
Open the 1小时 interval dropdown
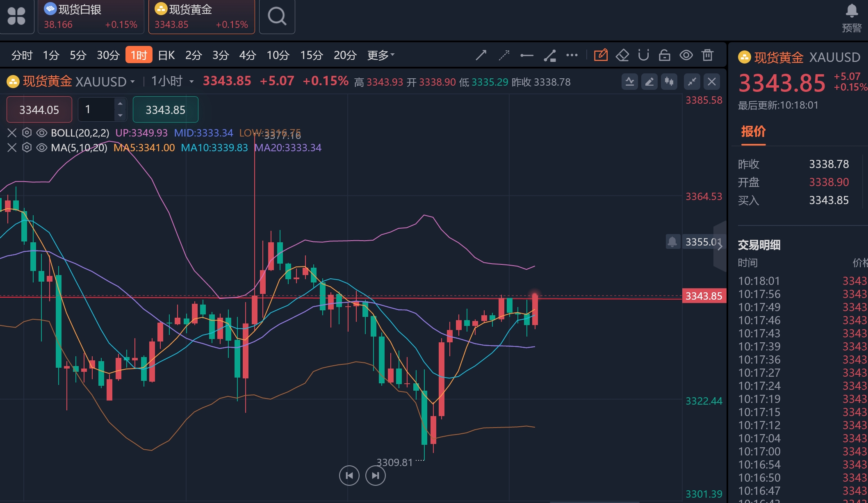(191, 82)
